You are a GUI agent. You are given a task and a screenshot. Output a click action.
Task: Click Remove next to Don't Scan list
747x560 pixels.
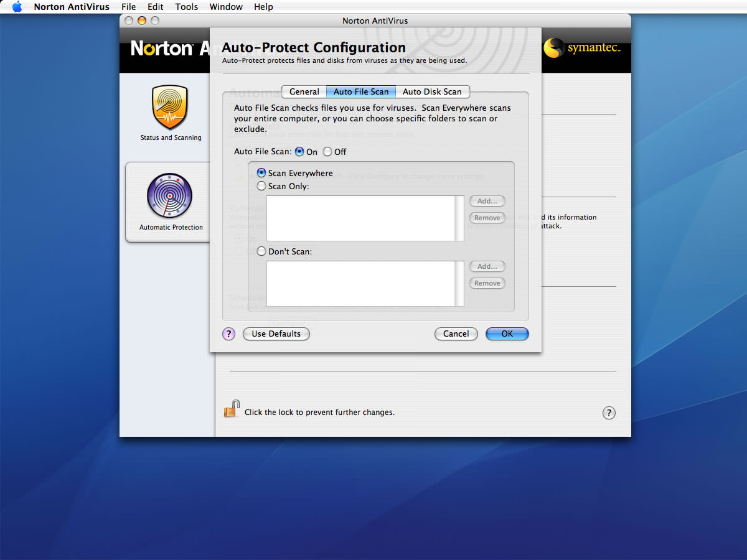[487, 283]
